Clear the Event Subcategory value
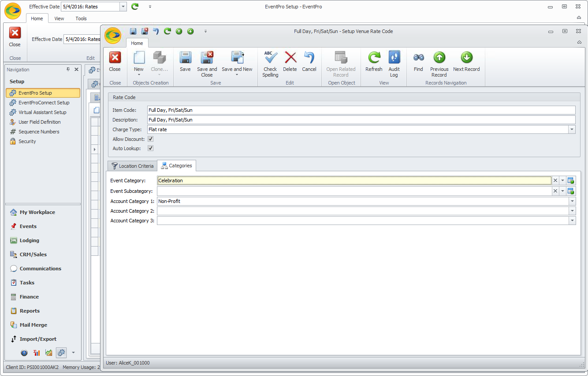Screen dimensions: 588x376 [x=555, y=191]
